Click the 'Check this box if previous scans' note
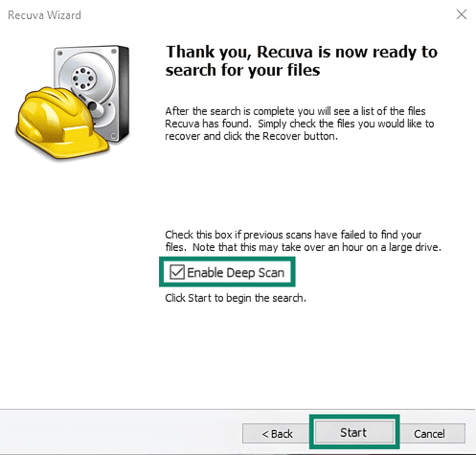The height and width of the screenshot is (455, 476). pos(303,240)
